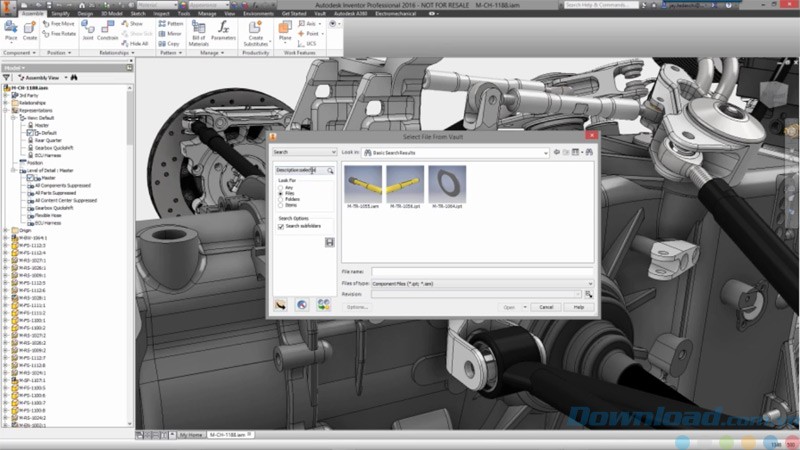
Task: Expand the Origin folder in model tree
Action: pos(5,229)
